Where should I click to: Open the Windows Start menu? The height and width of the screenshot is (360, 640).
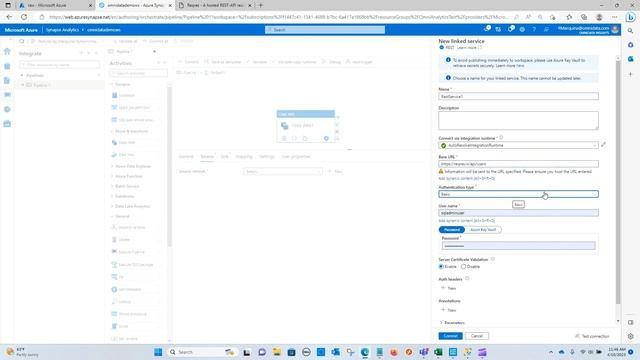(158, 352)
